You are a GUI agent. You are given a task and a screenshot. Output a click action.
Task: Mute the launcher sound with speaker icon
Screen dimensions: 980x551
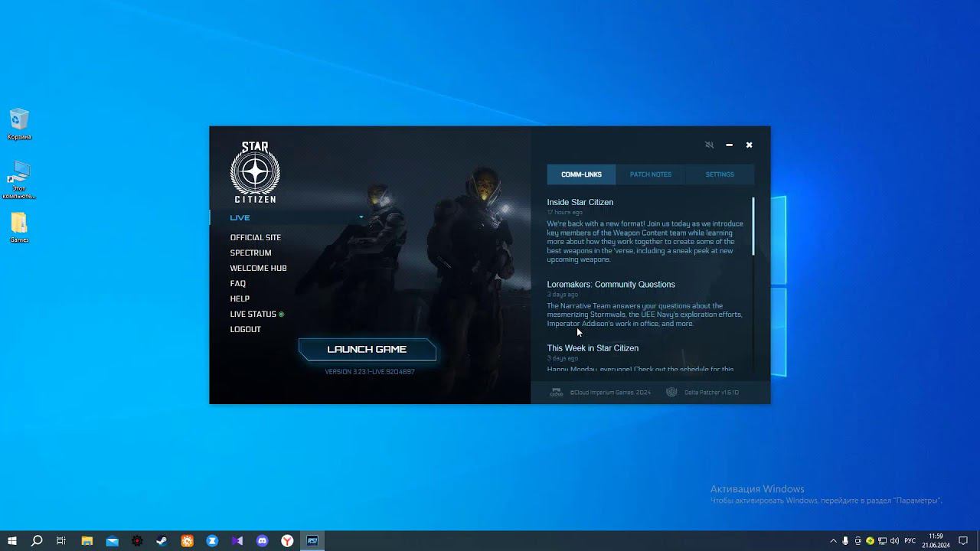(x=709, y=145)
